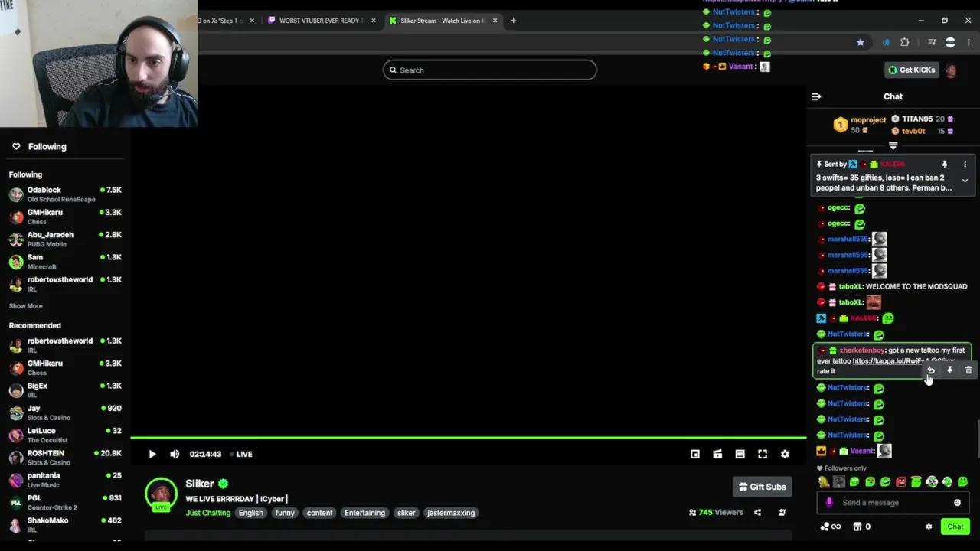This screenshot has width=980, height=551.
Task: Open LetLuce recommended channel
Action: pyautogui.click(x=65, y=435)
